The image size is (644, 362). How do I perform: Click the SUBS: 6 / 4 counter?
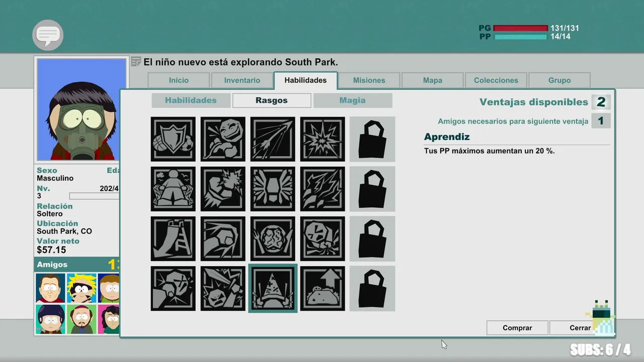click(x=600, y=349)
